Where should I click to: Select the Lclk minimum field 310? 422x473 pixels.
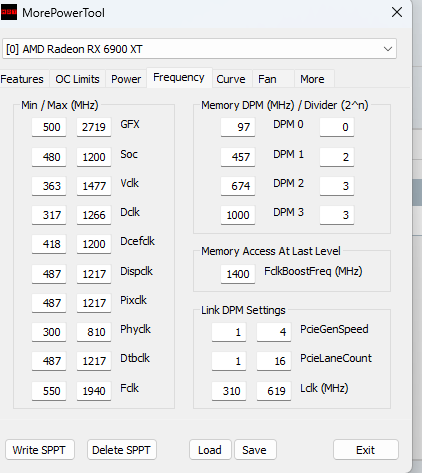229,391
